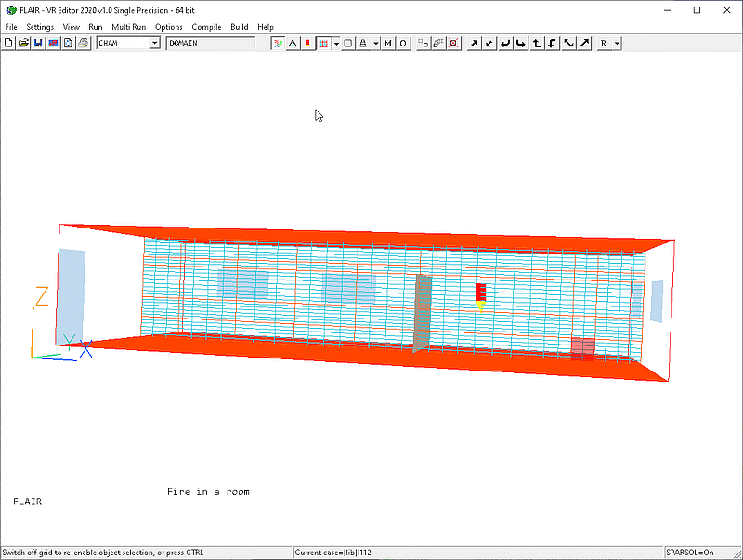The width and height of the screenshot is (743, 560).
Task: Click the Print icon in the toolbar
Action: pyautogui.click(x=83, y=43)
